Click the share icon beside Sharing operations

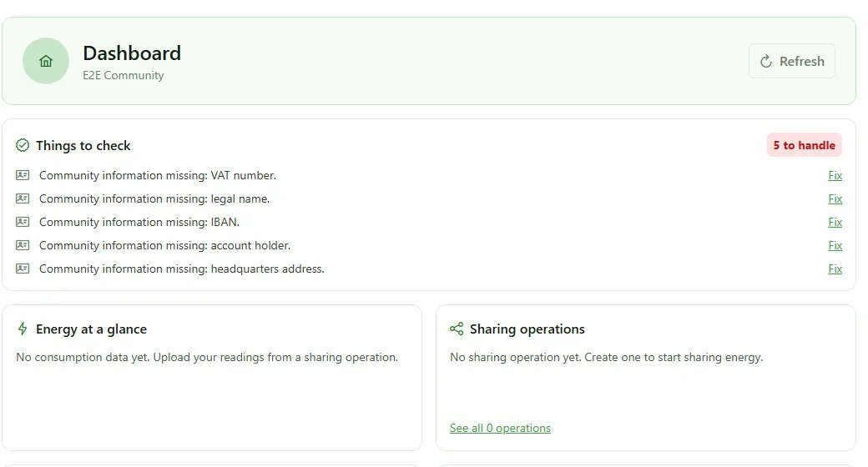point(457,329)
